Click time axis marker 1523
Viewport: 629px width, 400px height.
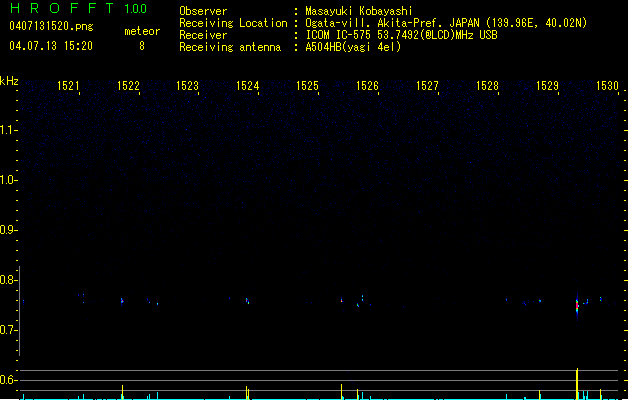pos(188,86)
